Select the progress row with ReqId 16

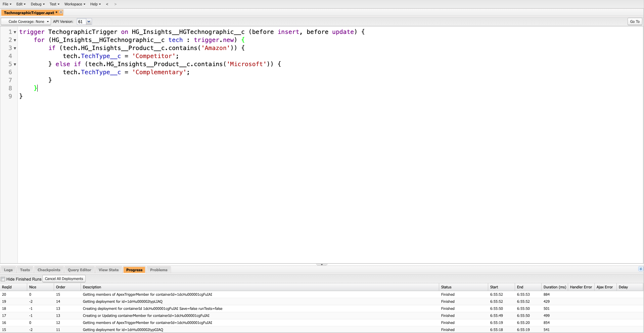click(322, 323)
